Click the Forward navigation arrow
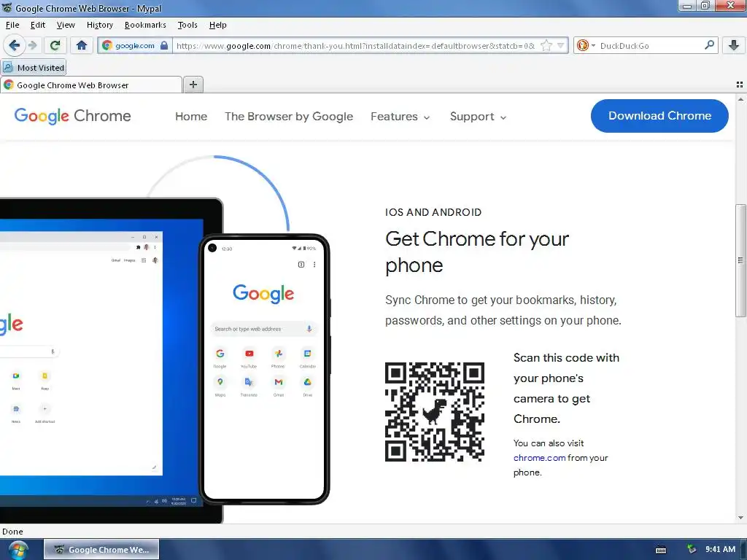Viewport: 747px width, 560px height. pos(32,45)
